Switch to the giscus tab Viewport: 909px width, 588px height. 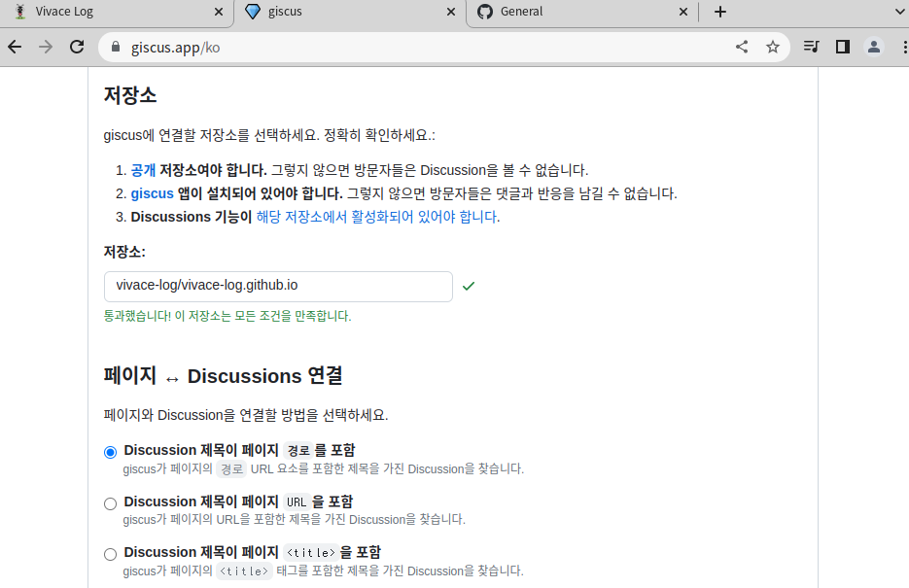click(x=350, y=12)
